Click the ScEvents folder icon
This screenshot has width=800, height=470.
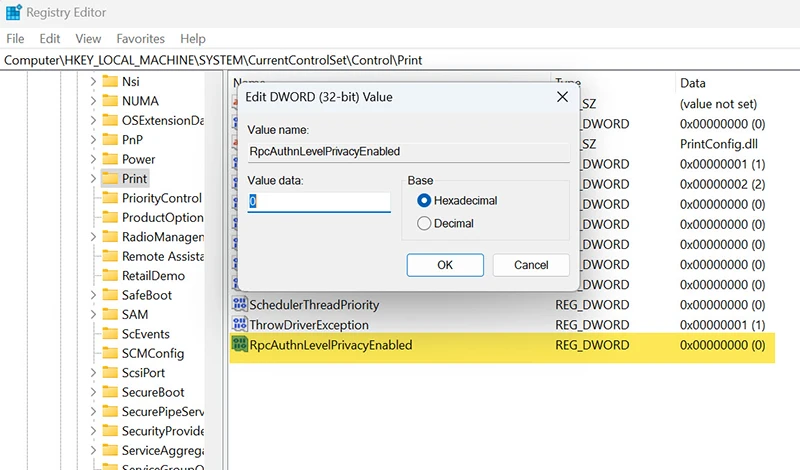point(110,334)
